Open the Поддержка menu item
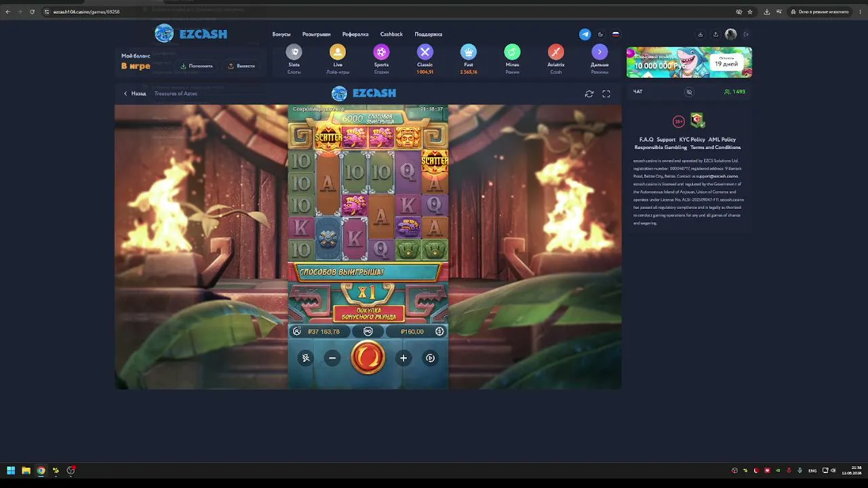Image resolution: width=868 pixels, height=488 pixels. click(429, 34)
